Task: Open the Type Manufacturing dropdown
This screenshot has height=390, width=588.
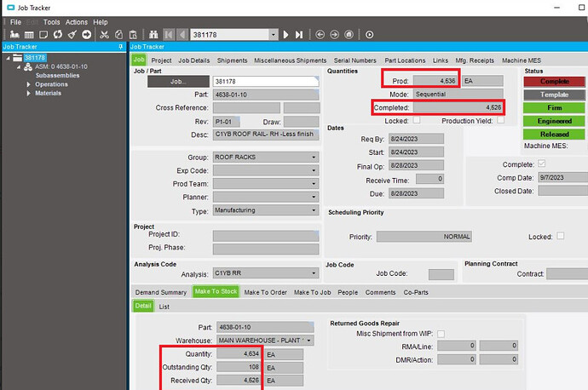Action: tap(314, 210)
